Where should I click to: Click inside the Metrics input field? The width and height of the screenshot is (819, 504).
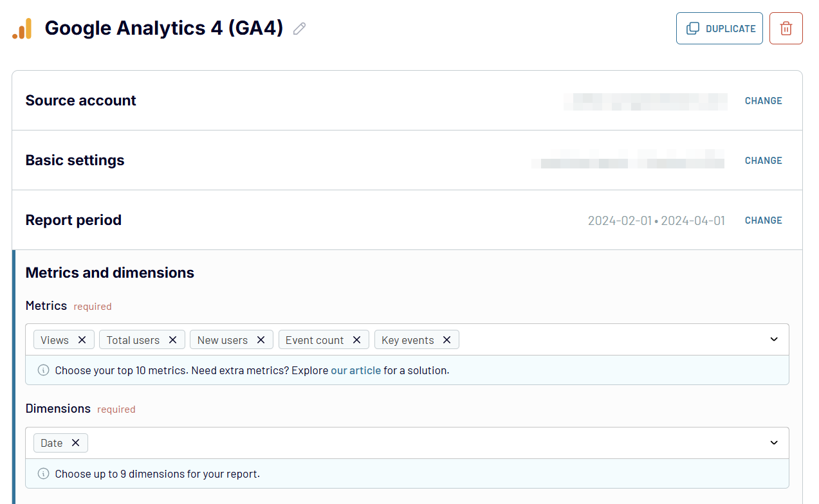coord(579,339)
